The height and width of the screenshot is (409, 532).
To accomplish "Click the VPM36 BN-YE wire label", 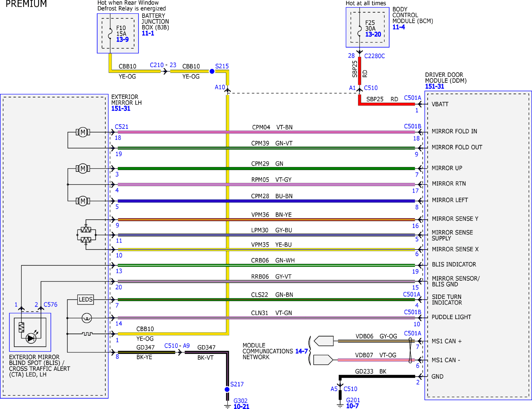I will pyautogui.click(x=271, y=215).
